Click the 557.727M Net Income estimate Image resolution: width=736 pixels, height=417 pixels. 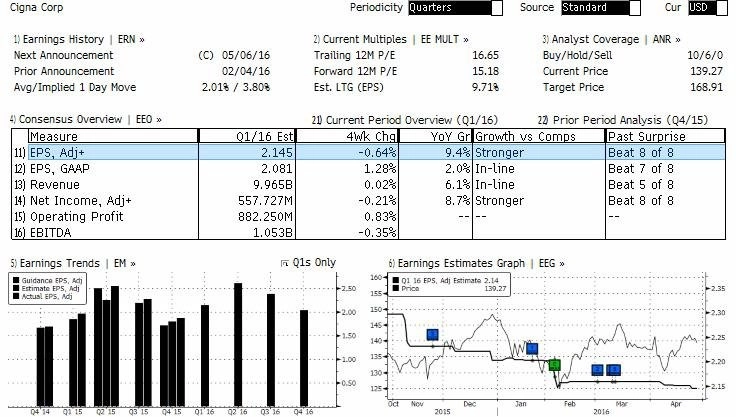pos(265,201)
